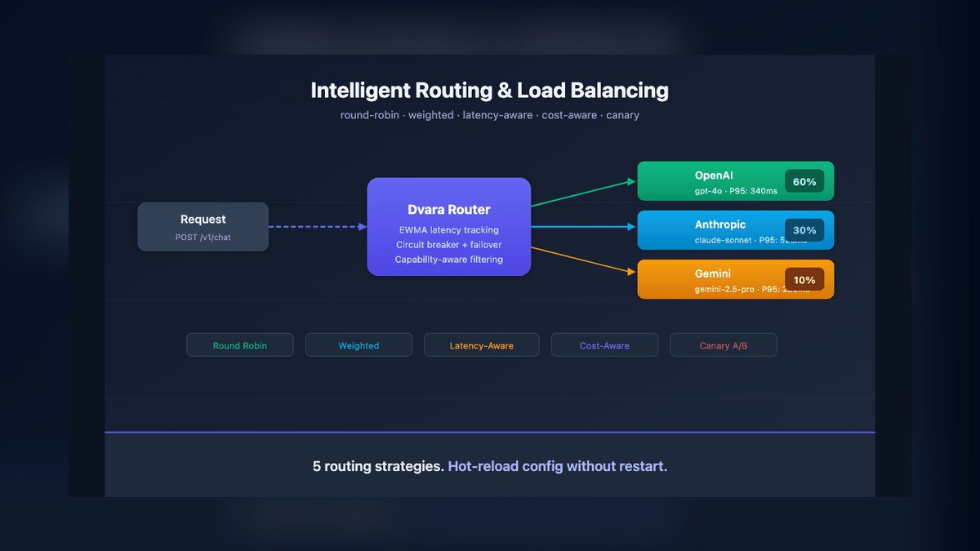The height and width of the screenshot is (551, 980).
Task: Select the Cost-Aware strategy button
Action: tap(604, 345)
